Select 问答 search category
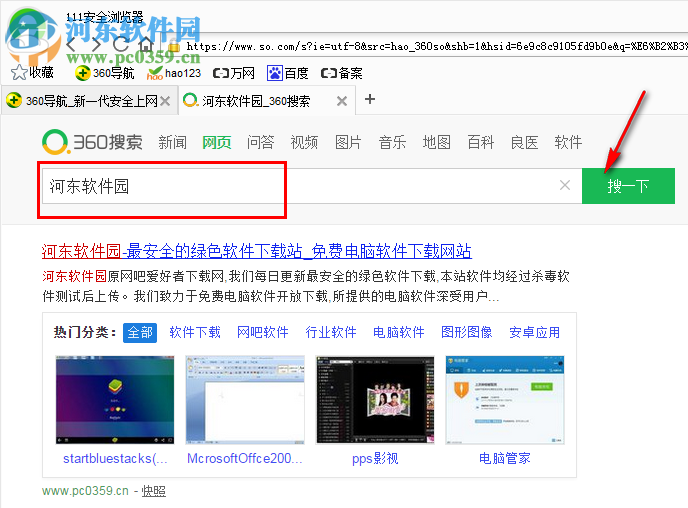Screen dimensions: 688x508 (261, 143)
